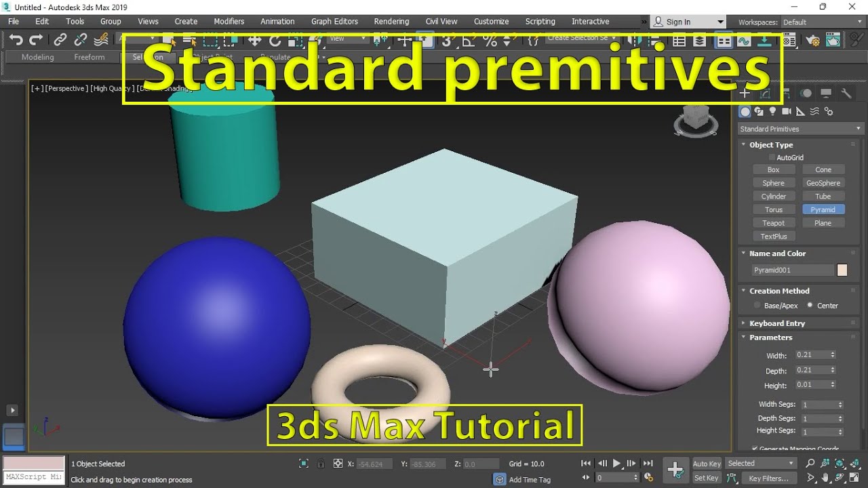This screenshot has height=488, width=868.
Task: Open the Graph Editors menu
Action: (334, 22)
